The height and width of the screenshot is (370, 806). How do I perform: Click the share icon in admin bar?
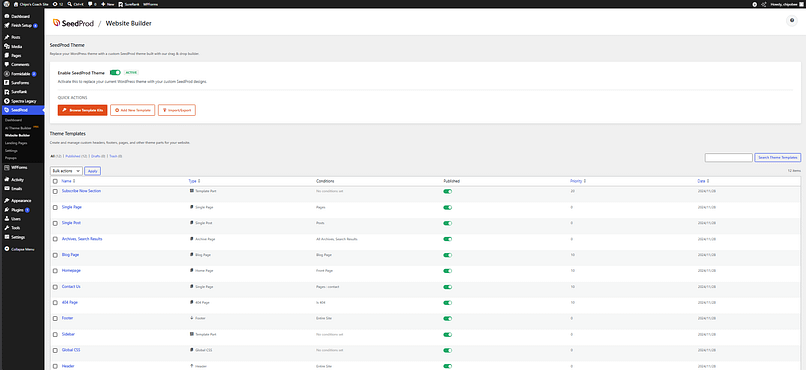(x=765, y=4)
